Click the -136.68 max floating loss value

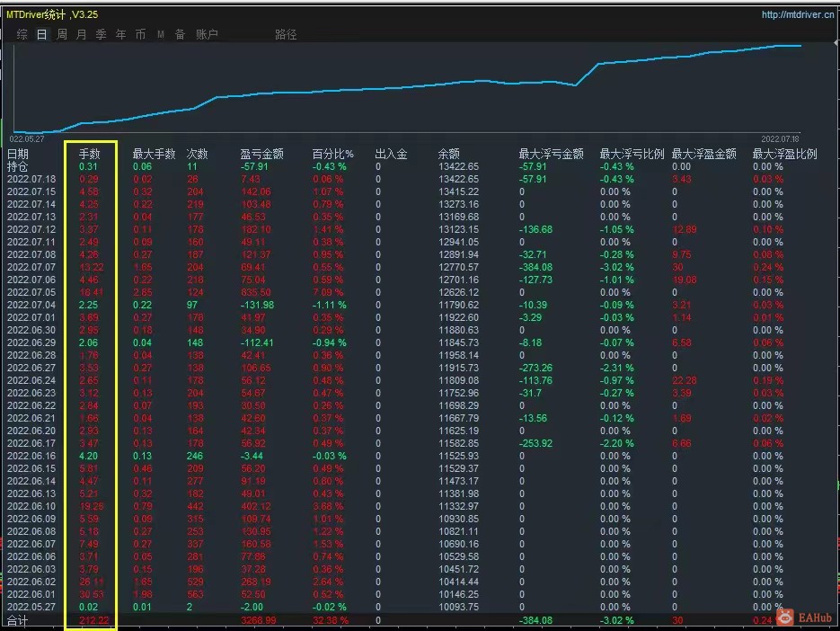point(535,229)
